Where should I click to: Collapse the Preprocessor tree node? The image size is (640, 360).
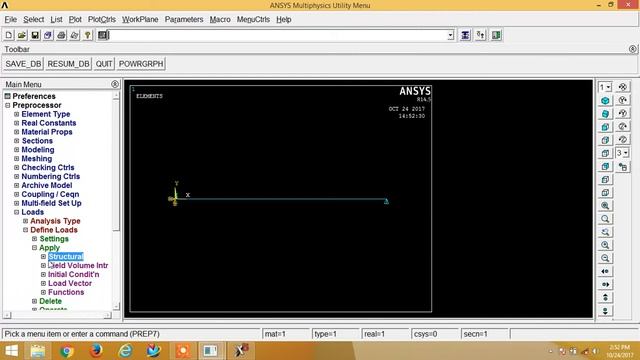7,105
